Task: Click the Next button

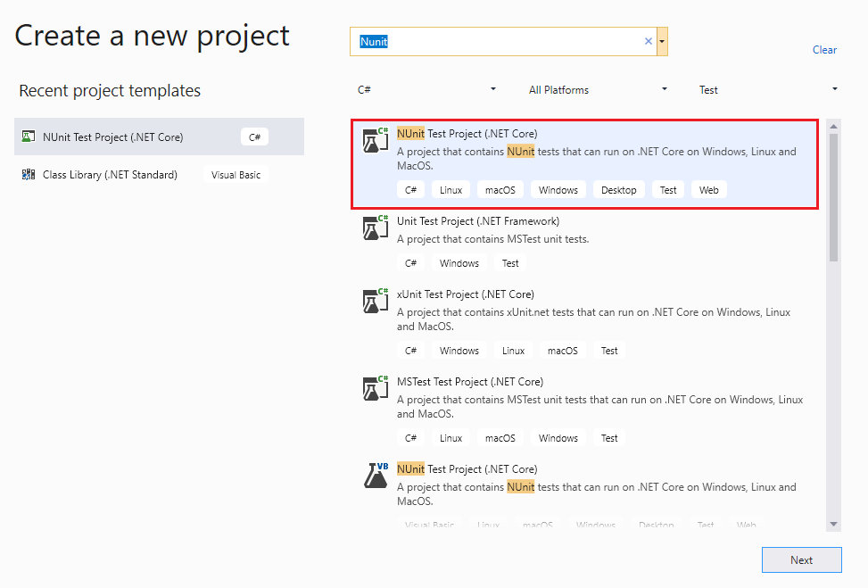Action: (x=801, y=559)
